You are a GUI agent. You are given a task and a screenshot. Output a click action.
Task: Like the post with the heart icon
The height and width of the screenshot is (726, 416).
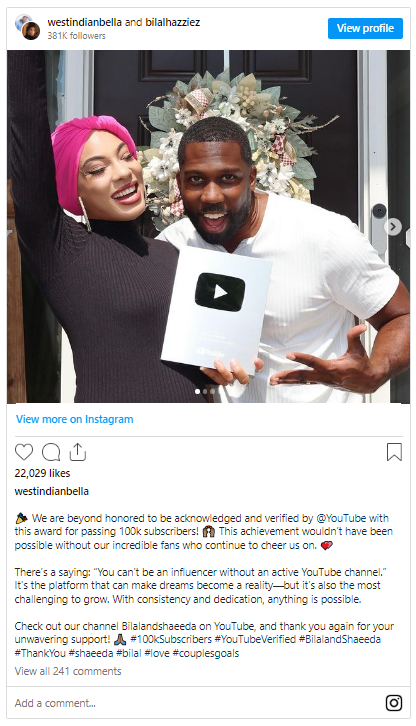tap(24, 452)
